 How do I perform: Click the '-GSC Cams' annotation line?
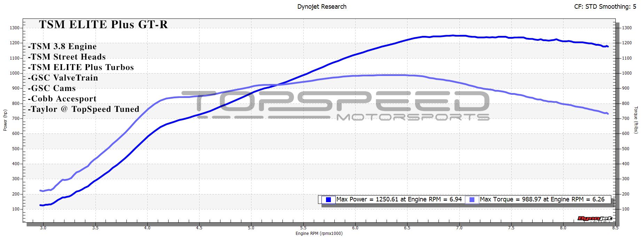point(52,88)
